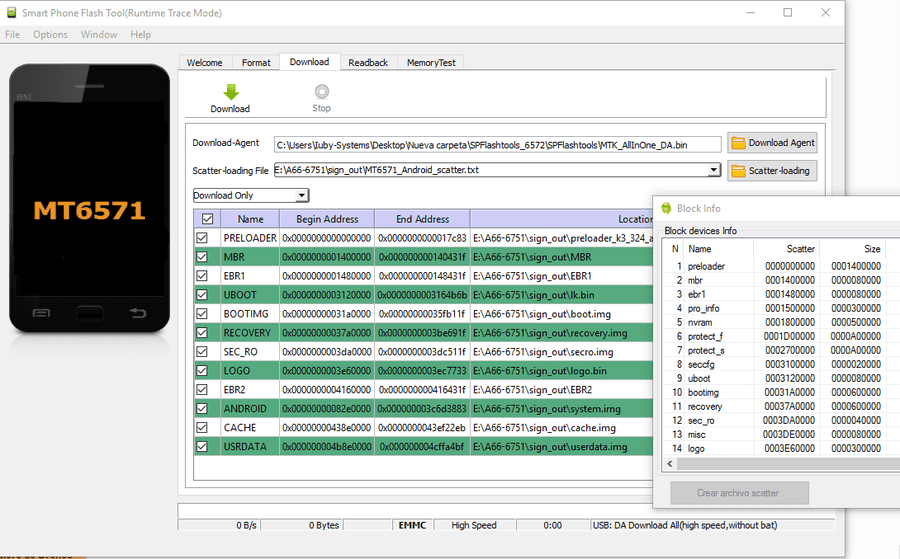Switch to the MemoryTest tab
This screenshot has height=559, width=900.
(x=431, y=63)
